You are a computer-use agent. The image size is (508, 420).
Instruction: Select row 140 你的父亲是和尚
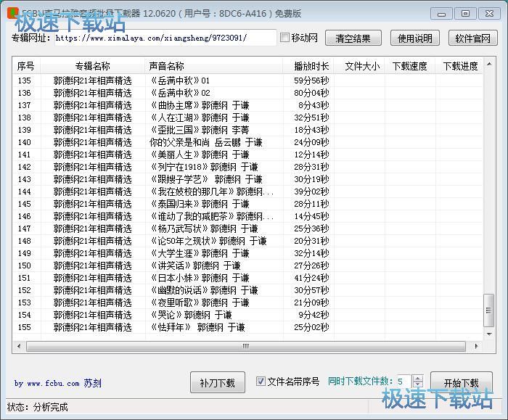click(248, 142)
